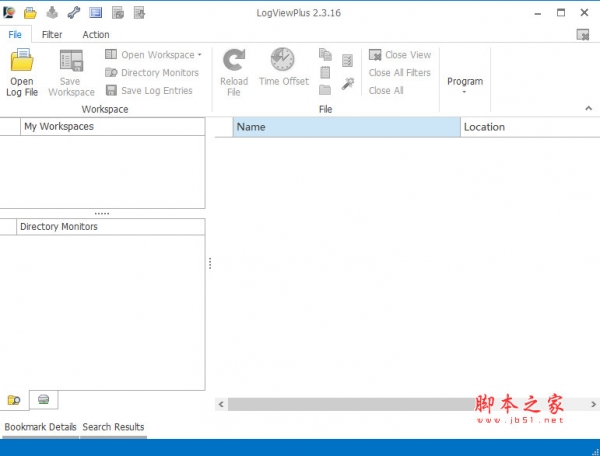
Task: Minimize the LogViewPlus window
Action: [x=538, y=13]
